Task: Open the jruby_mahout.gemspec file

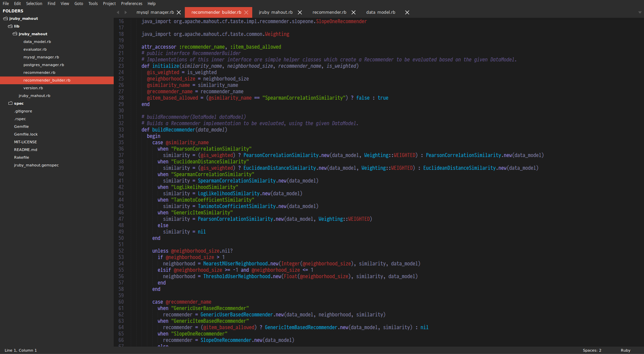Action: point(36,165)
